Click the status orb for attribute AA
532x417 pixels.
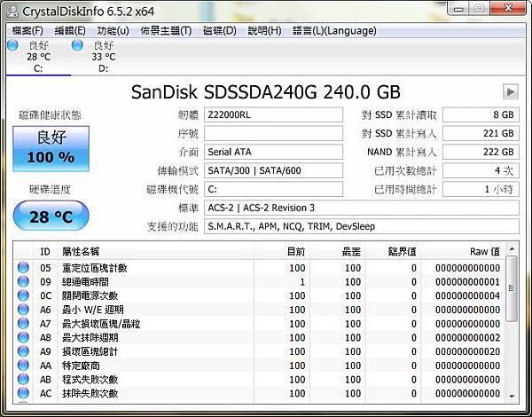(23, 365)
